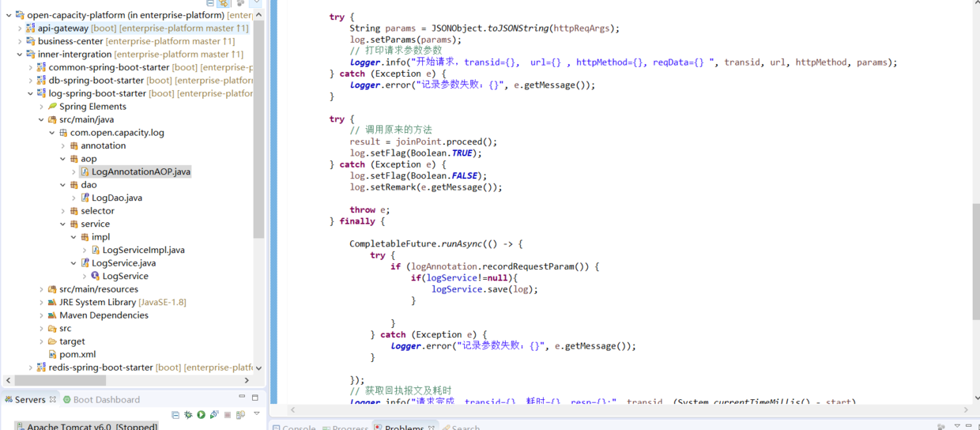
Task: Maximize the Servers panel
Action: 254,398
